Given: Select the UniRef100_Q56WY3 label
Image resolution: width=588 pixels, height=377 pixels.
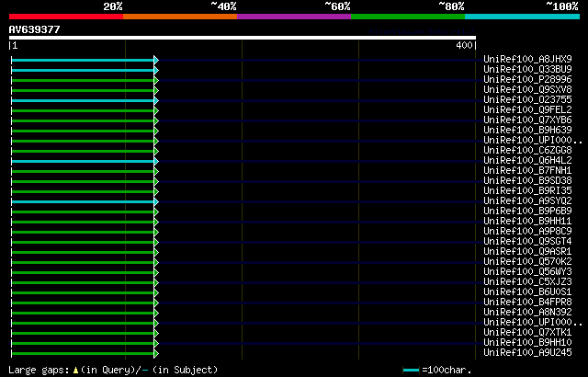Looking at the screenshot, I should 527,272.
